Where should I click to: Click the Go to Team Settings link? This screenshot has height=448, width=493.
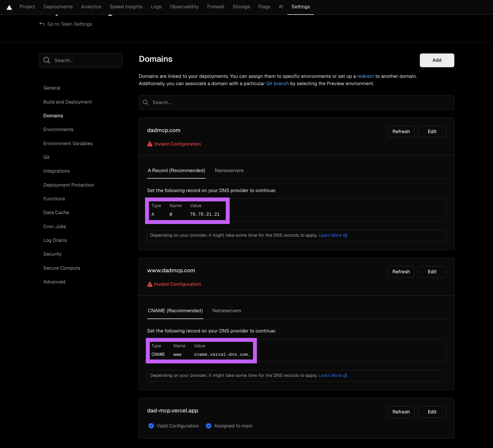(x=70, y=24)
